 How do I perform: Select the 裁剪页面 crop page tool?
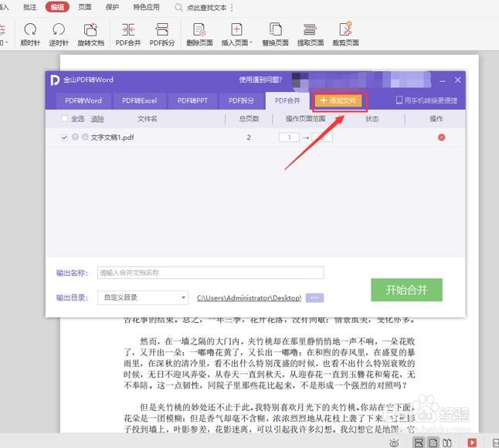click(345, 34)
